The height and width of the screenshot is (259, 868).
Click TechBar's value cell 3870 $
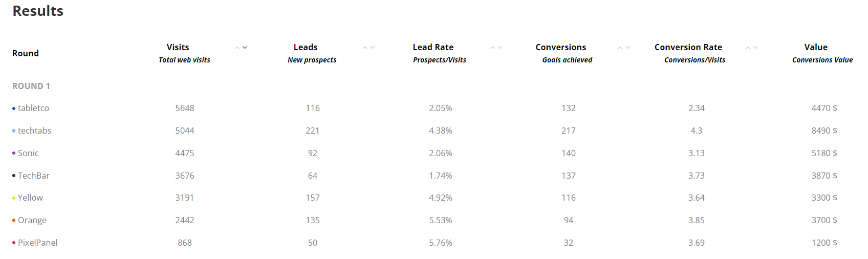pos(824,176)
